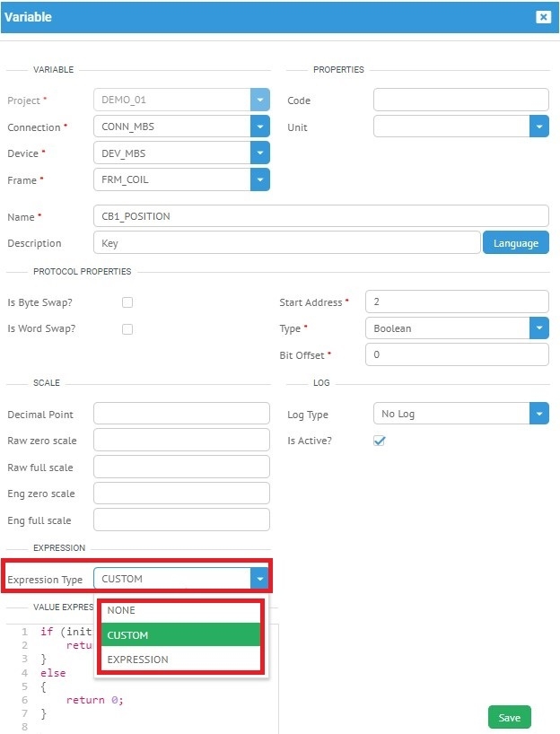Check the Is Word Swap checkbox
The height and width of the screenshot is (734, 560).
pos(127,329)
